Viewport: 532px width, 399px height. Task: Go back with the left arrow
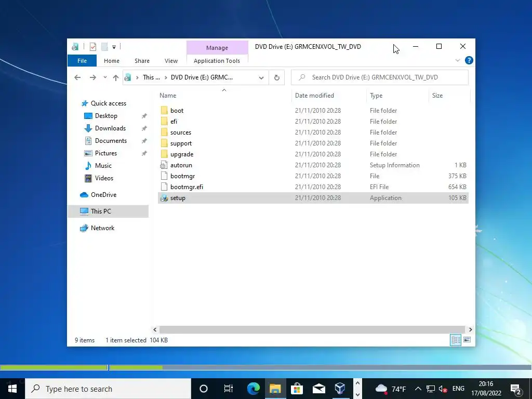click(77, 77)
